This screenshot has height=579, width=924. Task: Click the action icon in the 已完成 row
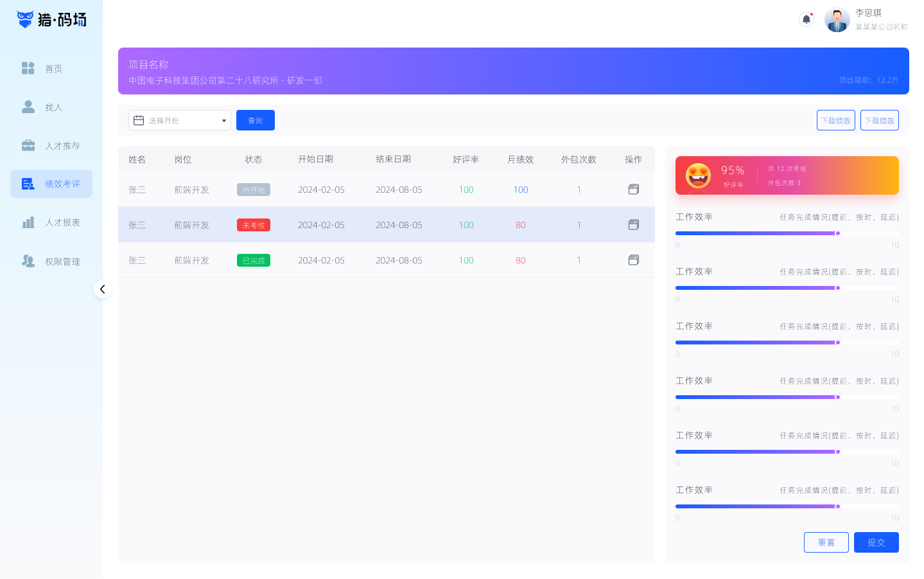(633, 260)
